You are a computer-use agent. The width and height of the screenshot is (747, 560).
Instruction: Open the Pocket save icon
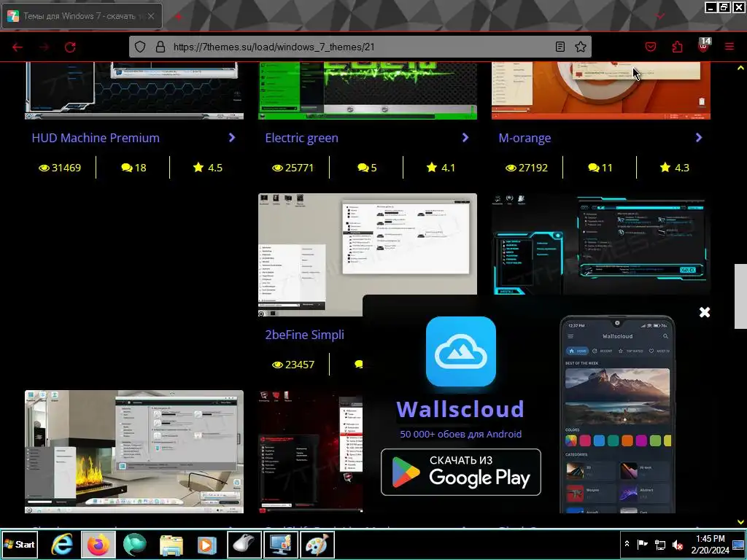[x=651, y=47]
